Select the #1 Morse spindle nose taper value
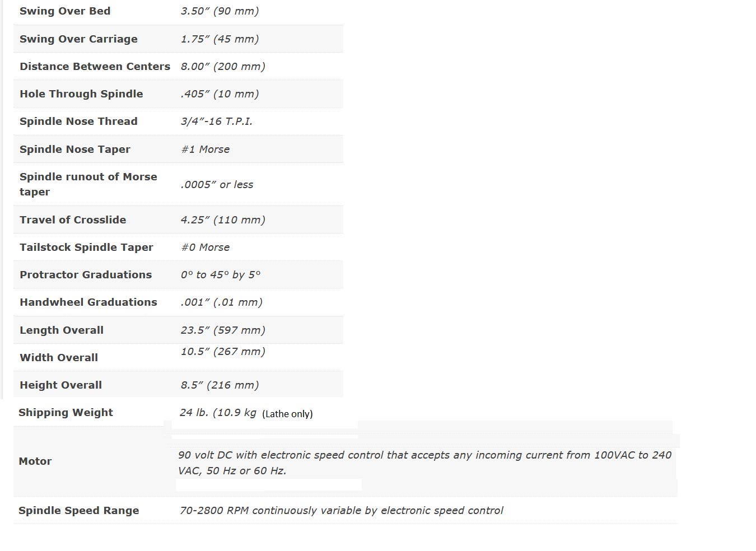The height and width of the screenshot is (551, 756). (x=205, y=150)
